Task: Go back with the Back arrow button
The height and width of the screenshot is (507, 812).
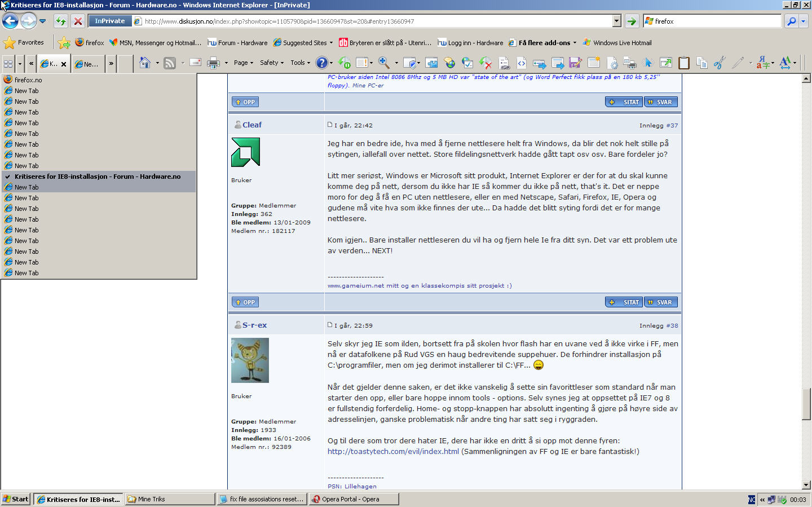Action: point(10,21)
